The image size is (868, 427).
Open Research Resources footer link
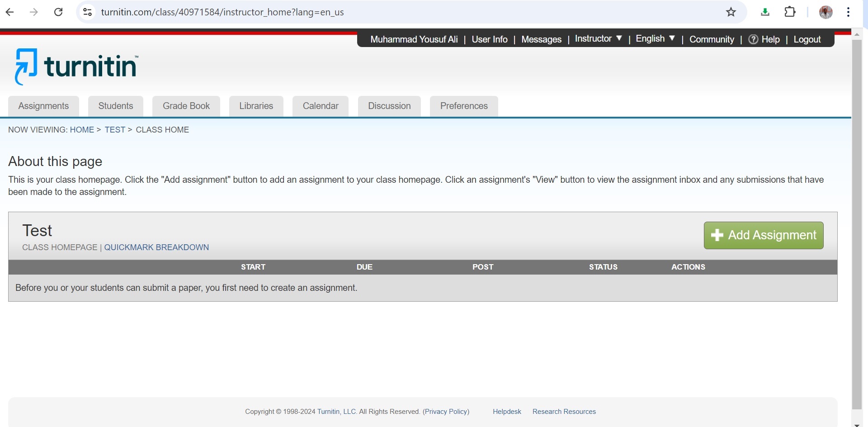564,412
